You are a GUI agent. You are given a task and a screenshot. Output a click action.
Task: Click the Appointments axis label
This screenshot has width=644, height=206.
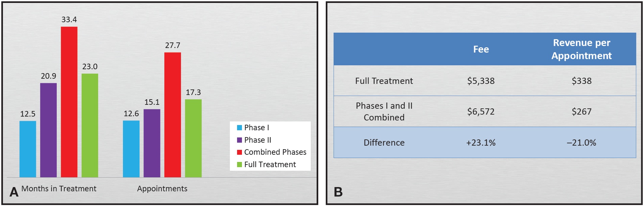(162, 189)
